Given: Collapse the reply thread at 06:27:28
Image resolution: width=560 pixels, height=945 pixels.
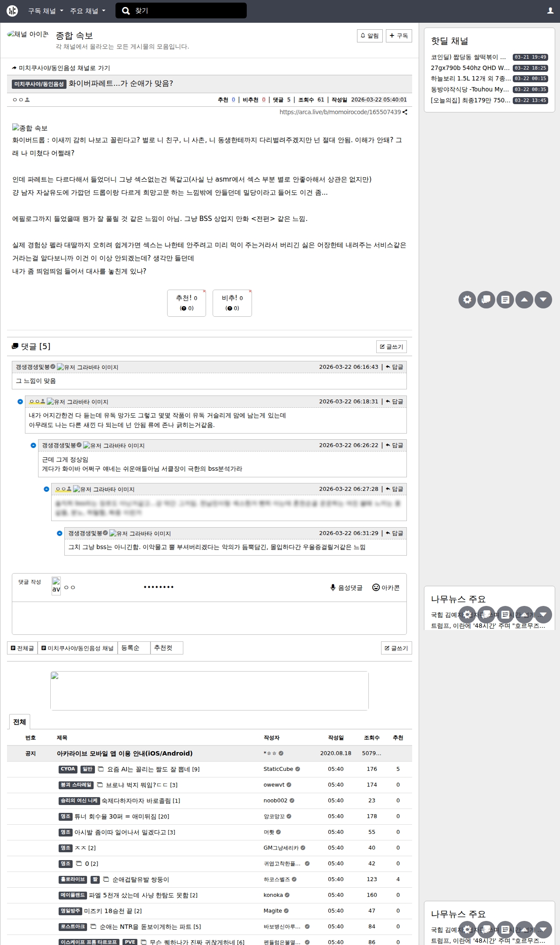Looking at the screenshot, I should click(x=46, y=489).
